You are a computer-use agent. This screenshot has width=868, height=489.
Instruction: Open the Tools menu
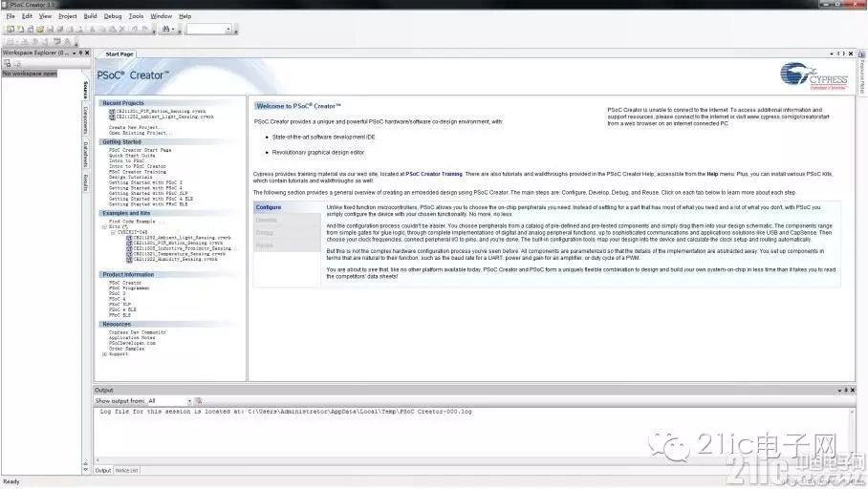pyautogui.click(x=136, y=16)
